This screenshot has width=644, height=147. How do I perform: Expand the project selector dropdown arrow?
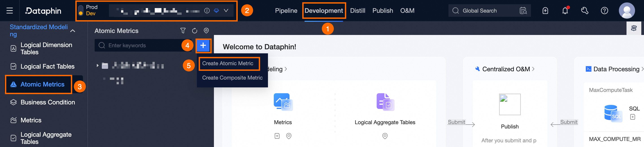[x=226, y=11]
